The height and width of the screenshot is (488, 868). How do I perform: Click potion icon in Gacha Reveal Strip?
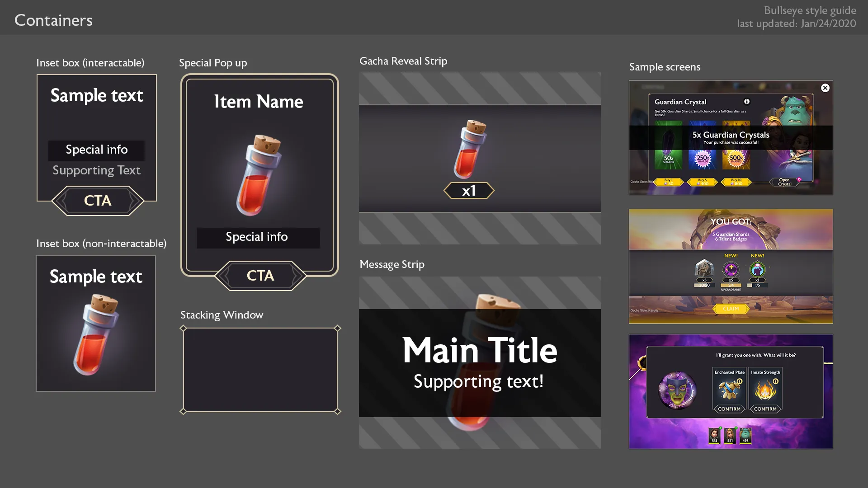(x=470, y=149)
